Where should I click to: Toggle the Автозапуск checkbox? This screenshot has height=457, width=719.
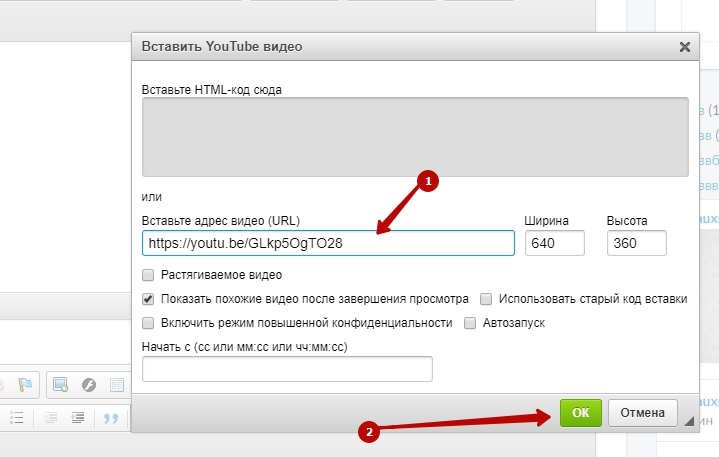tap(470, 323)
